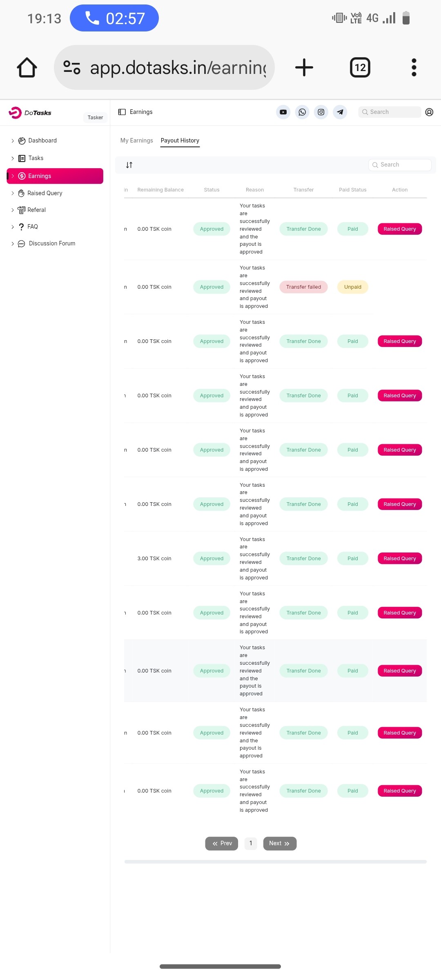
Task: Expand the Tasks sidebar chevron
Action: point(13,158)
